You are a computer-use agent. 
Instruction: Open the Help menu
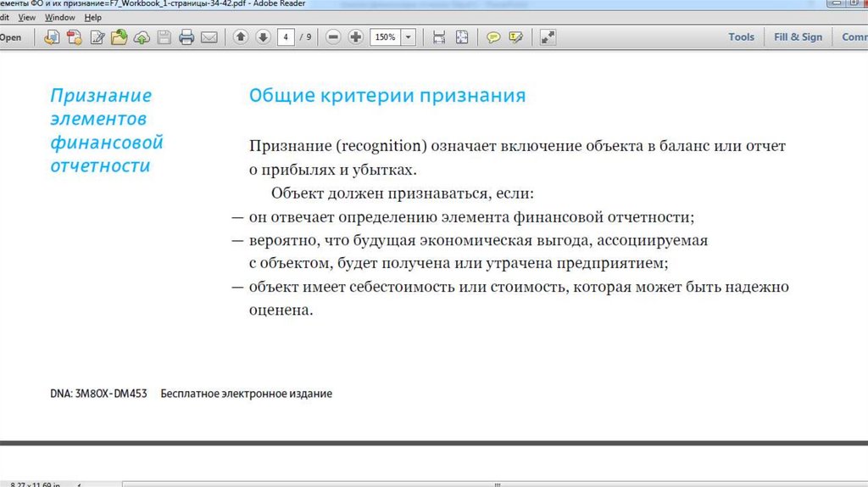[x=92, y=17]
